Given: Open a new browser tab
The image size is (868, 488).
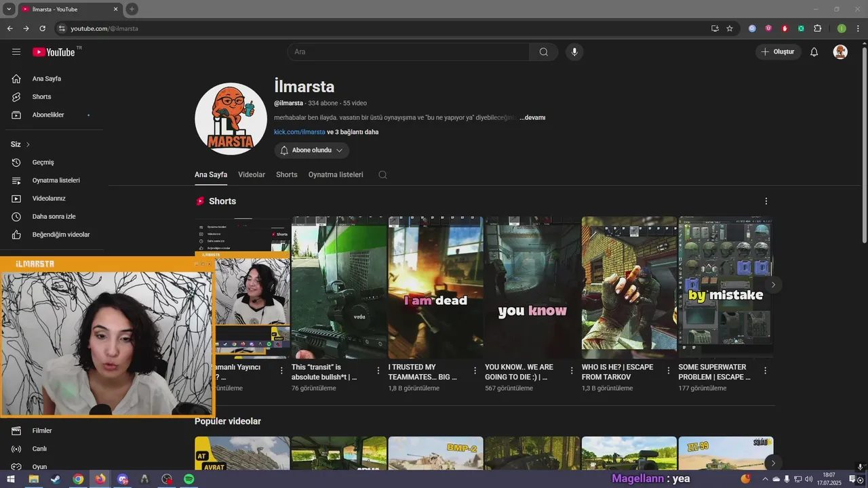Looking at the screenshot, I should click(132, 9).
